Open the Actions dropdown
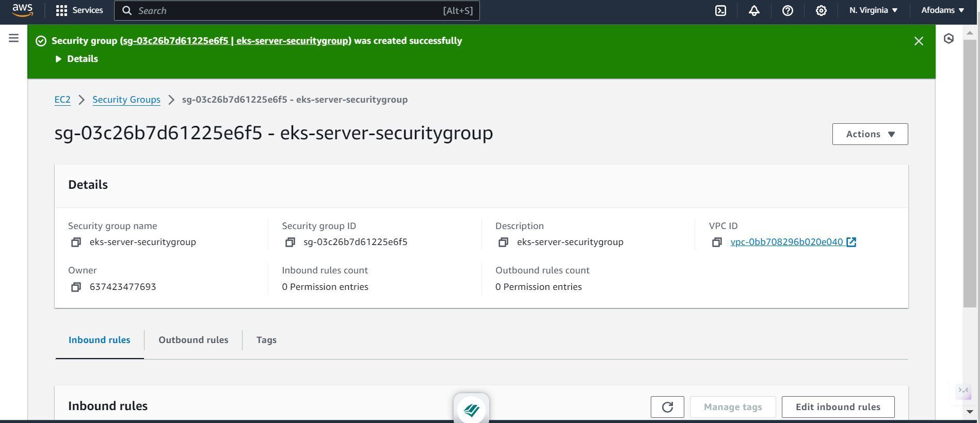This screenshot has height=423, width=980. click(870, 134)
